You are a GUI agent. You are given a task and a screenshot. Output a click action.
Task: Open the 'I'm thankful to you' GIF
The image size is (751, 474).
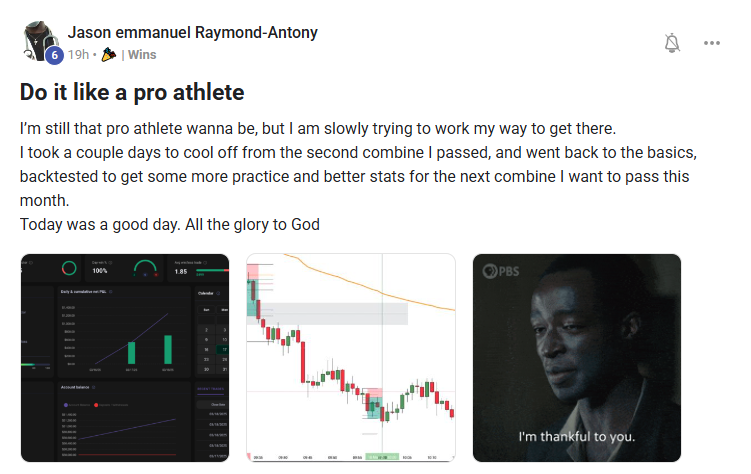click(576, 358)
